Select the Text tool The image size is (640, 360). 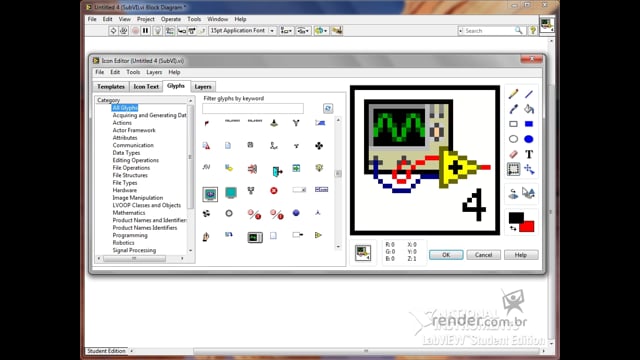click(529, 154)
